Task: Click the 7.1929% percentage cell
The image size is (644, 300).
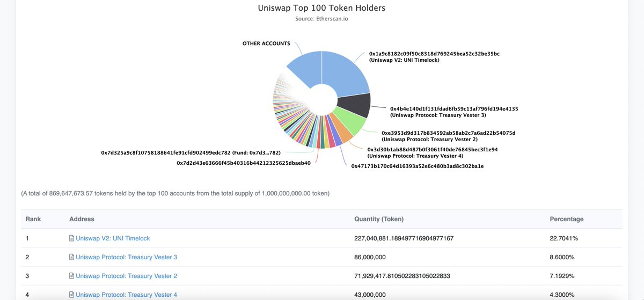Action: (562, 276)
